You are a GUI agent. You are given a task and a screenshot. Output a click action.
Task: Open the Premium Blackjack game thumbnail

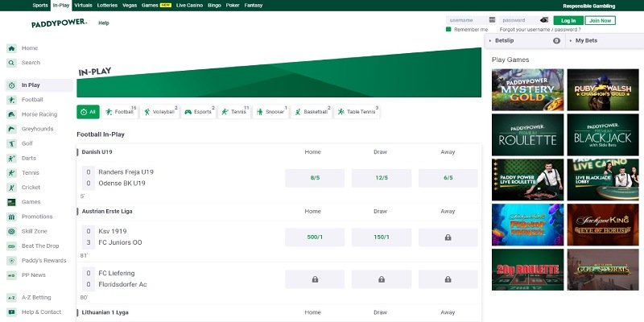click(x=603, y=135)
